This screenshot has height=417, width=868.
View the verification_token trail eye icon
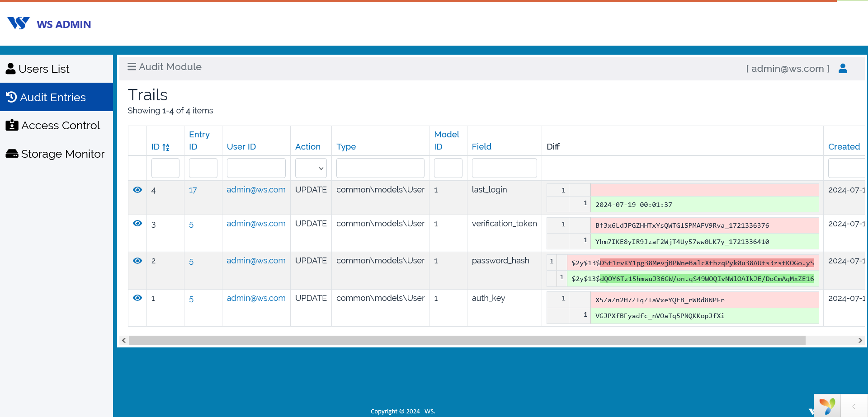coord(137,224)
